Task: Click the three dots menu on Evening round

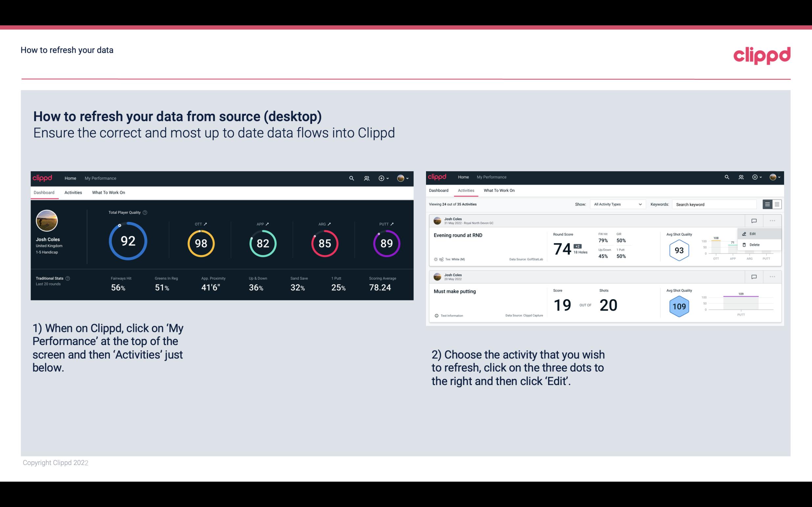Action: [772, 220]
